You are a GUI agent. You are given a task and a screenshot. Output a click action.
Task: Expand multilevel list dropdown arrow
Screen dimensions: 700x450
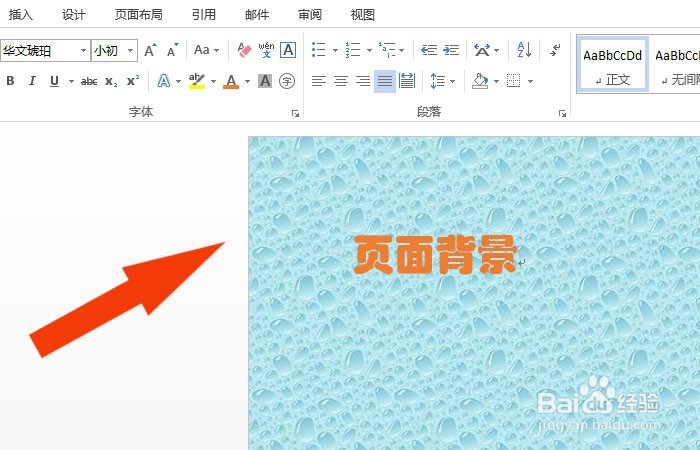click(x=402, y=50)
